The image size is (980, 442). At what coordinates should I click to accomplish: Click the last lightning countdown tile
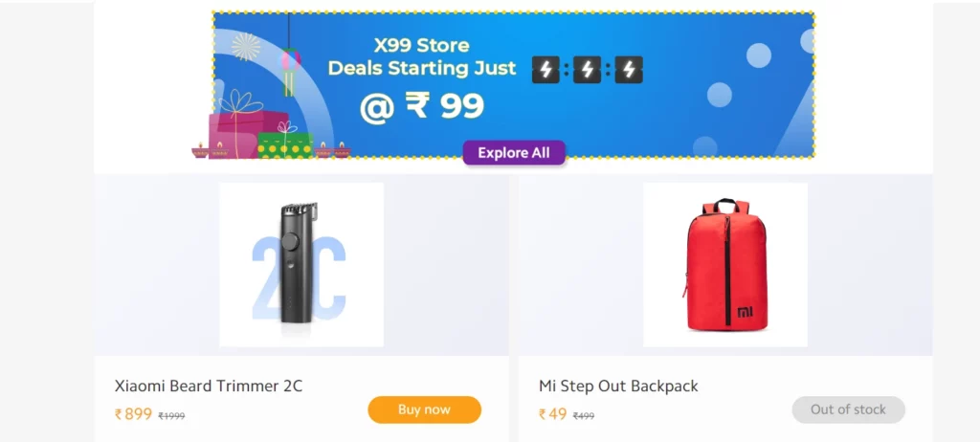[629, 70]
